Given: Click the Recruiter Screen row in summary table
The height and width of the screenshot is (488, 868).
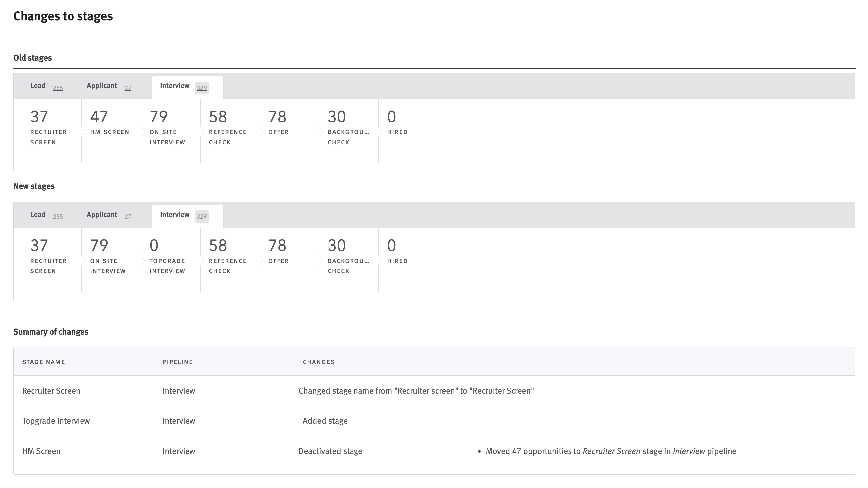Looking at the screenshot, I should 51,391.
